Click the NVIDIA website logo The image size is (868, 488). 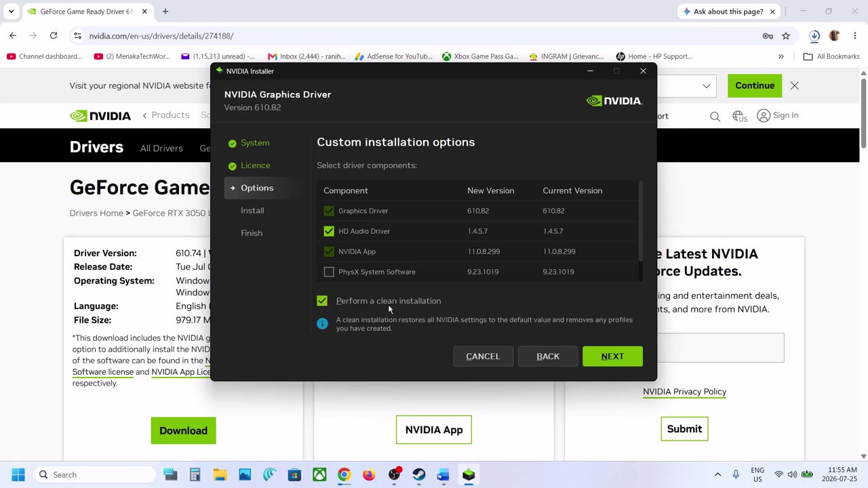[x=100, y=116]
